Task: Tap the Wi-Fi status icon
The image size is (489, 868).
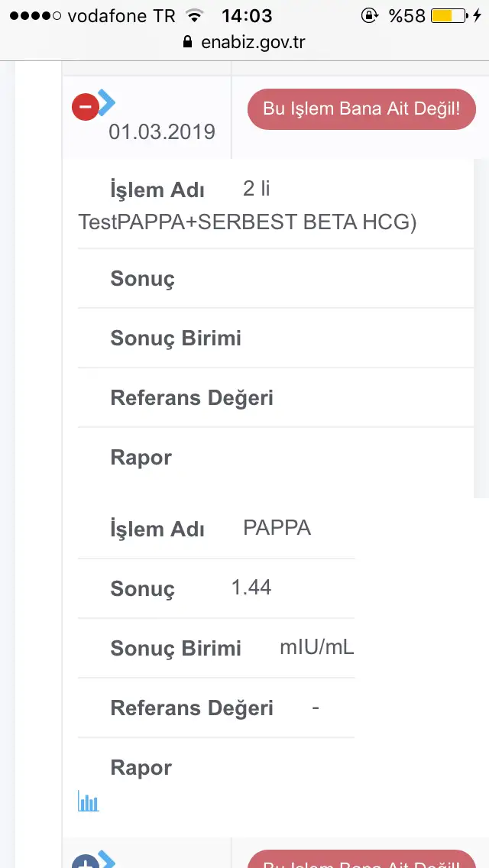Action: click(196, 15)
